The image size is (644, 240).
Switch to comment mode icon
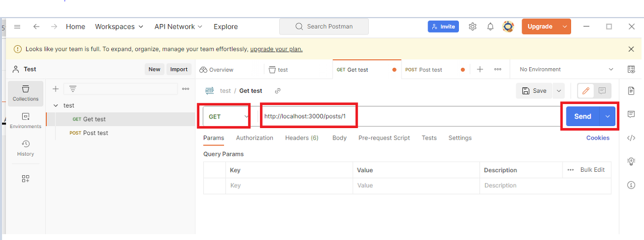[602, 91]
